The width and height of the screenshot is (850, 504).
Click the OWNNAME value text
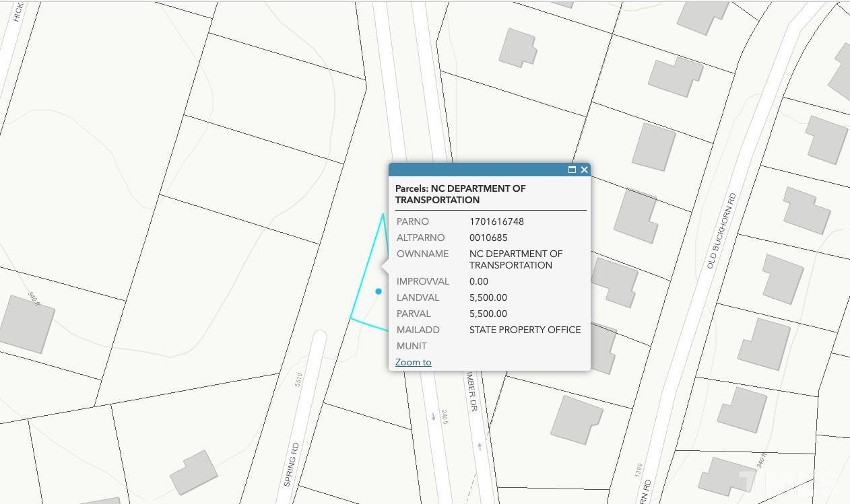tap(516, 259)
